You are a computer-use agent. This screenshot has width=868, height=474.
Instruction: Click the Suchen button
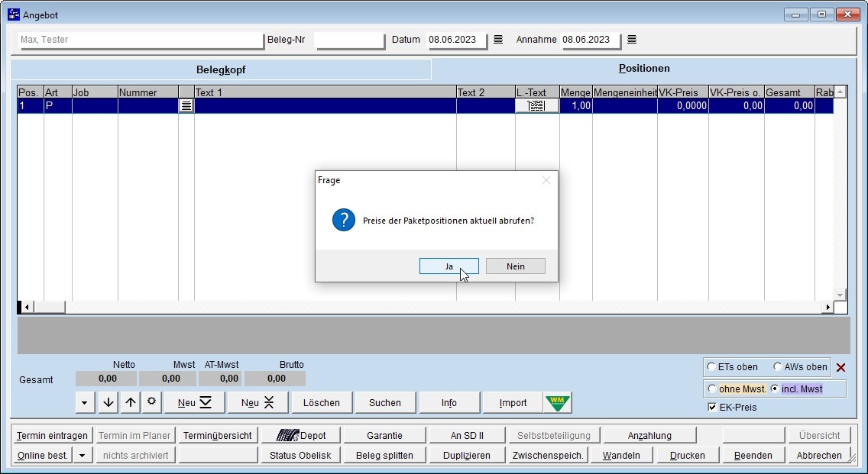point(385,403)
